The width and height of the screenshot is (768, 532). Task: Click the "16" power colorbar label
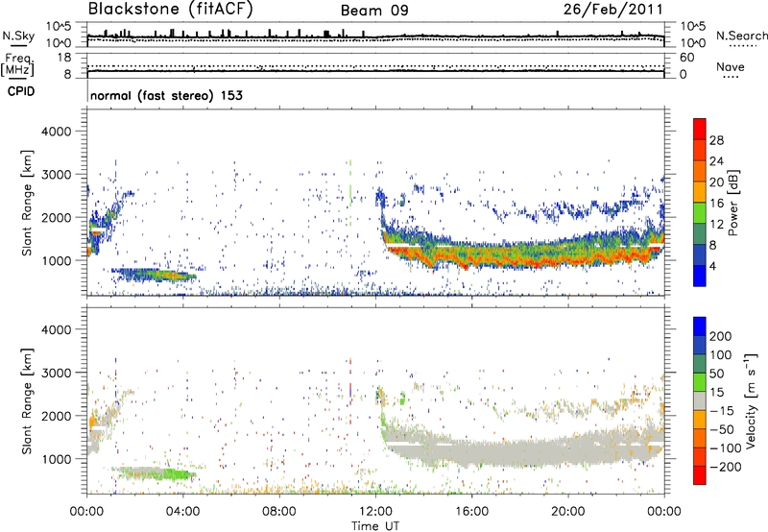(716, 204)
